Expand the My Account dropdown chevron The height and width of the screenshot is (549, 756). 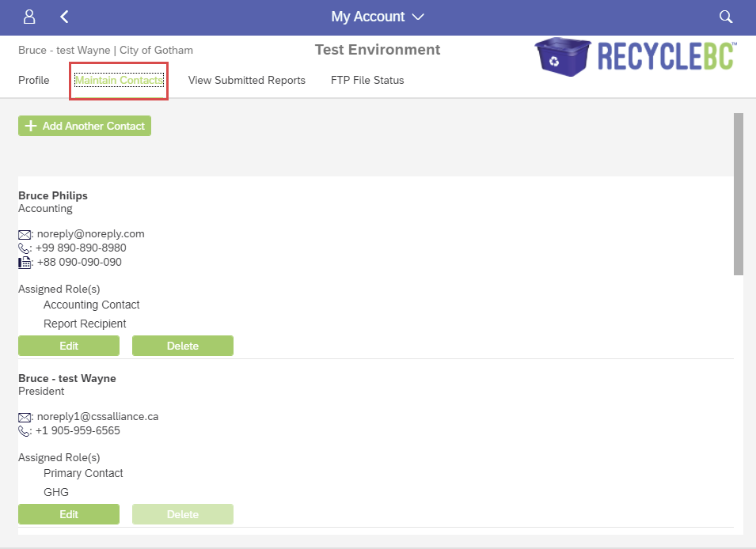418,17
